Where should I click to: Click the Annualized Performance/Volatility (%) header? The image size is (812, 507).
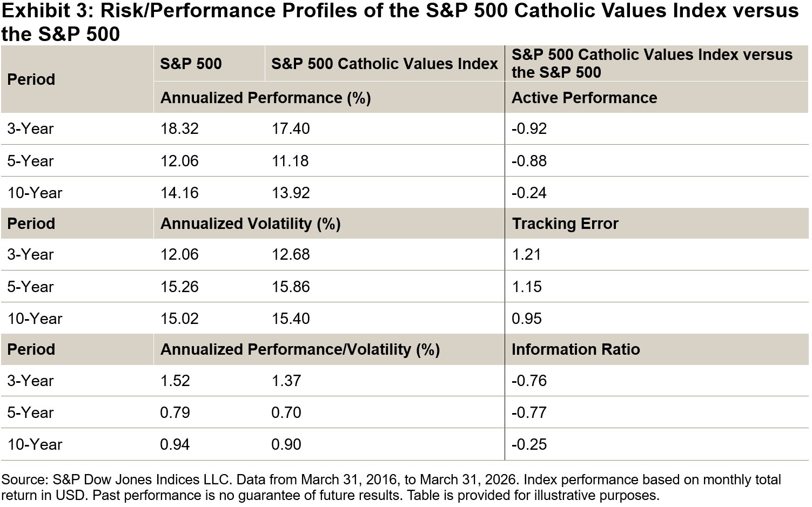pyautogui.click(x=300, y=349)
